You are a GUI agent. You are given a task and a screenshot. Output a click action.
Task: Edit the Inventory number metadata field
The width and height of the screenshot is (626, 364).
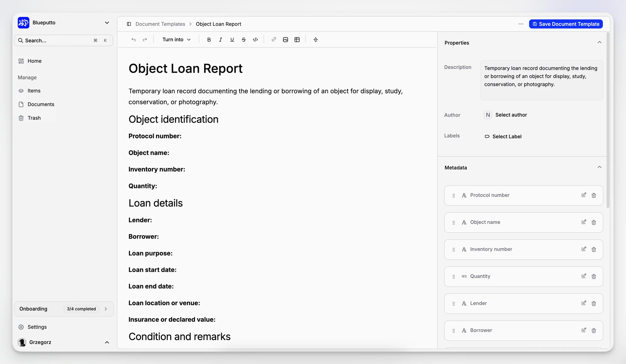583,249
